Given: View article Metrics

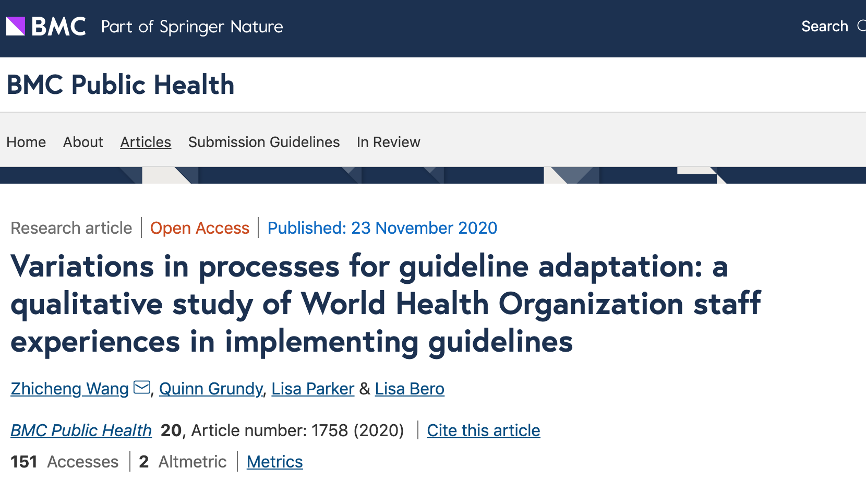Looking at the screenshot, I should (274, 461).
